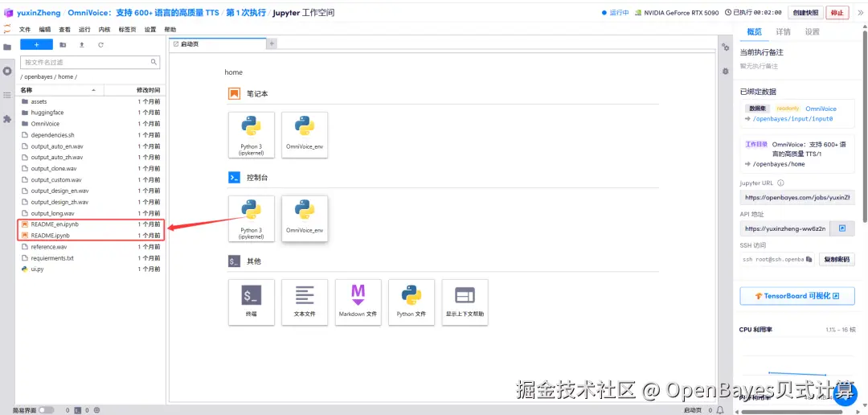Image resolution: width=868 pixels, height=415 pixels.
Task: Select README.ipynb notebook file
Action: click(x=90, y=236)
